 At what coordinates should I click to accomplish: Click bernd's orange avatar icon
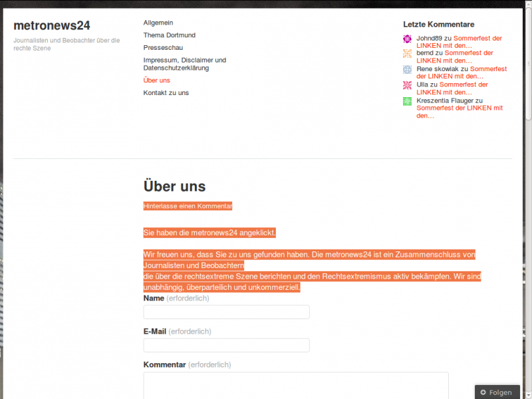click(408, 54)
